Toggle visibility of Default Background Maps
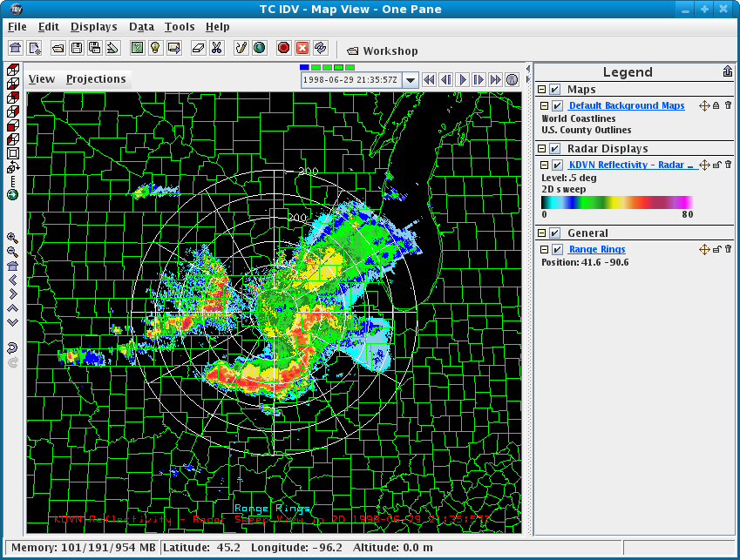Viewport: 740px width, 560px height. 557,105
